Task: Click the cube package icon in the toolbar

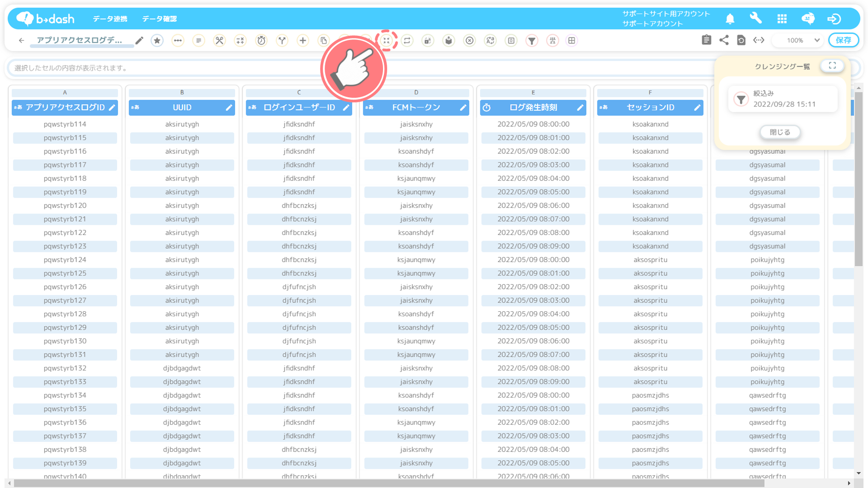Action: (x=449, y=40)
